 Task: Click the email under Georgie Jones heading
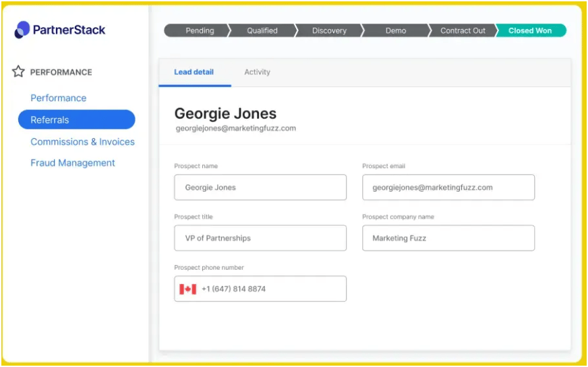tap(236, 128)
